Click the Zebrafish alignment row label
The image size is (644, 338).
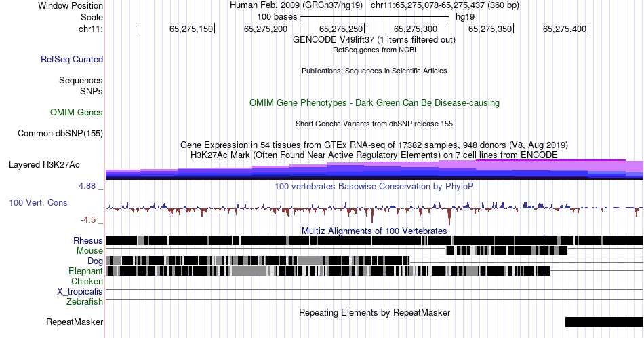pyautogui.click(x=85, y=301)
